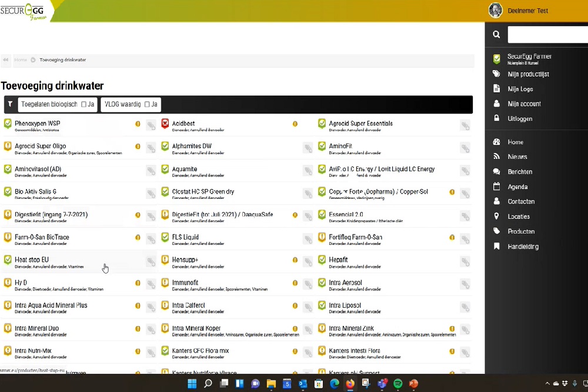The height and width of the screenshot is (392, 588).
Task: Go to Contacten
Action: (521, 201)
